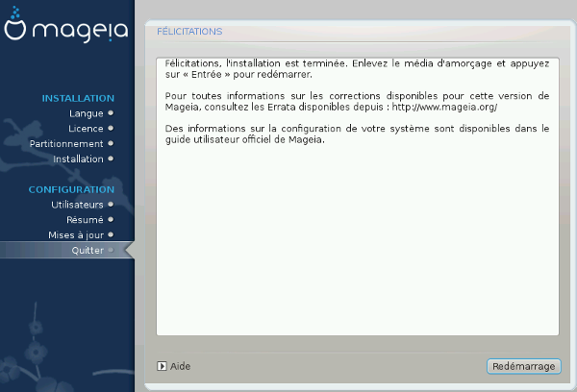
Task: Click the bullet next to Licence
Action: pyautogui.click(x=111, y=128)
